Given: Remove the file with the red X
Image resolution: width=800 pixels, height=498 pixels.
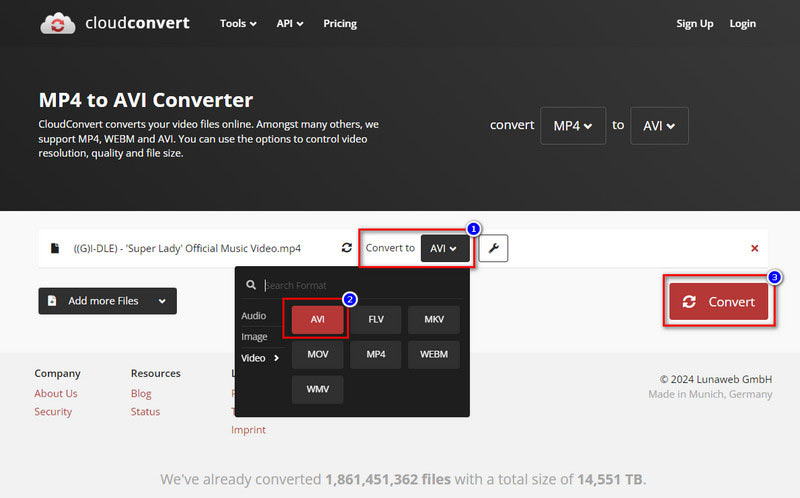Looking at the screenshot, I should (x=755, y=248).
